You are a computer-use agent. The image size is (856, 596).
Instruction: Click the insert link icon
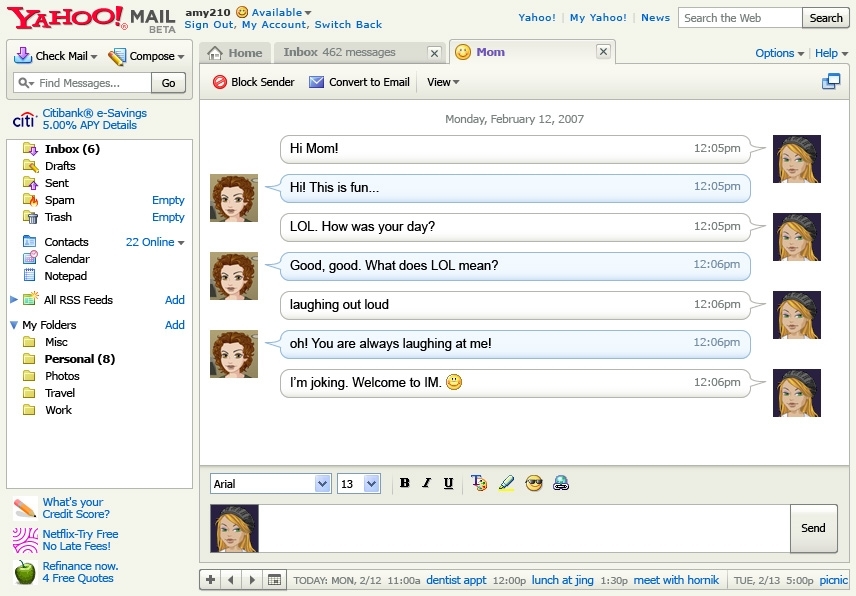tap(561, 484)
